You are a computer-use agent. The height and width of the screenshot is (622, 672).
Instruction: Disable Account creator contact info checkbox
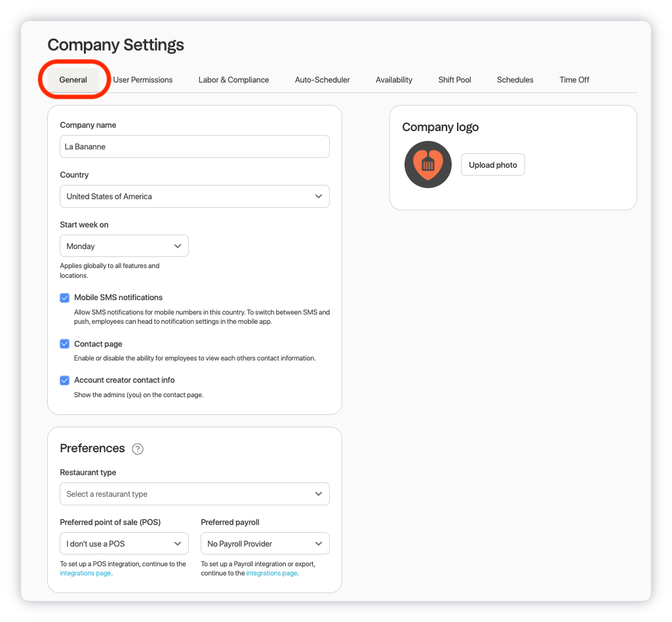point(65,380)
